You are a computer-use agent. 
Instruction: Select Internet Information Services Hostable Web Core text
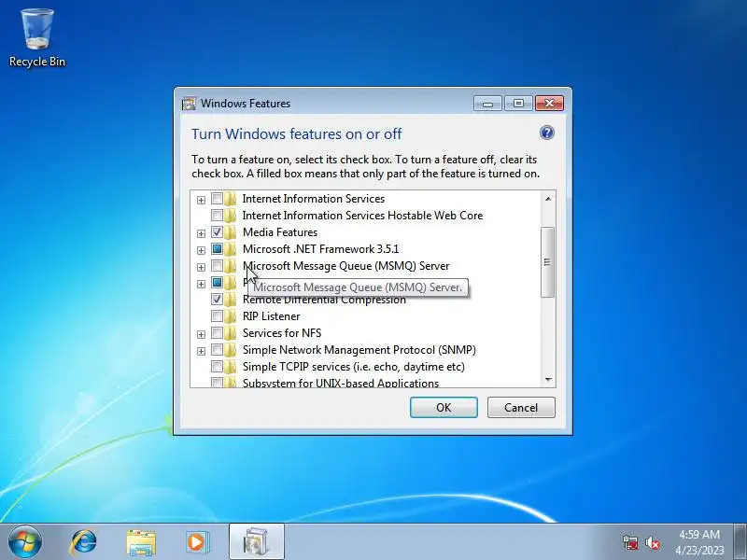click(362, 216)
